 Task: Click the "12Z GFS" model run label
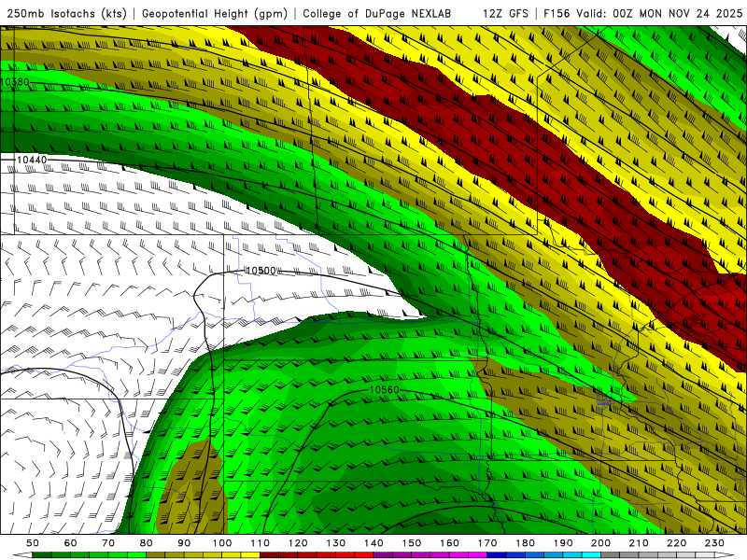[505, 14]
